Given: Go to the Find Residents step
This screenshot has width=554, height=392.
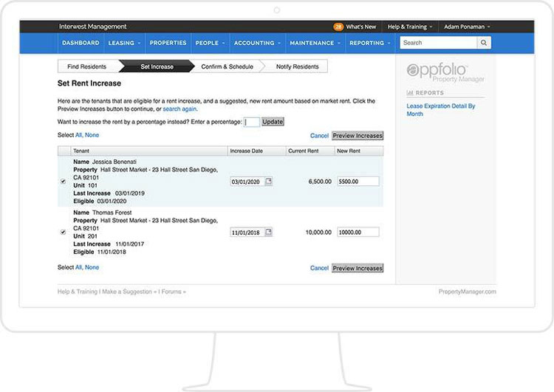Looking at the screenshot, I should pyautogui.click(x=88, y=66).
